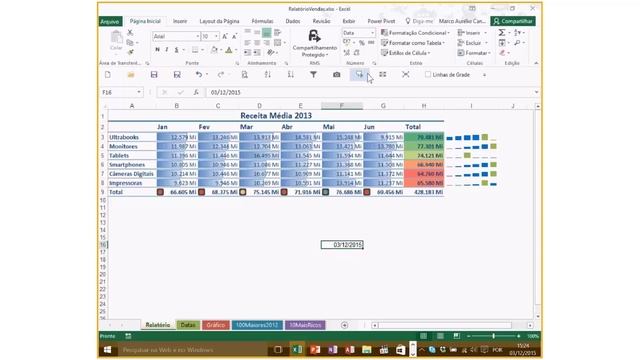Select cell F16 containing 03/12/2015
The height and width of the screenshot is (360, 640).
(x=342, y=244)
